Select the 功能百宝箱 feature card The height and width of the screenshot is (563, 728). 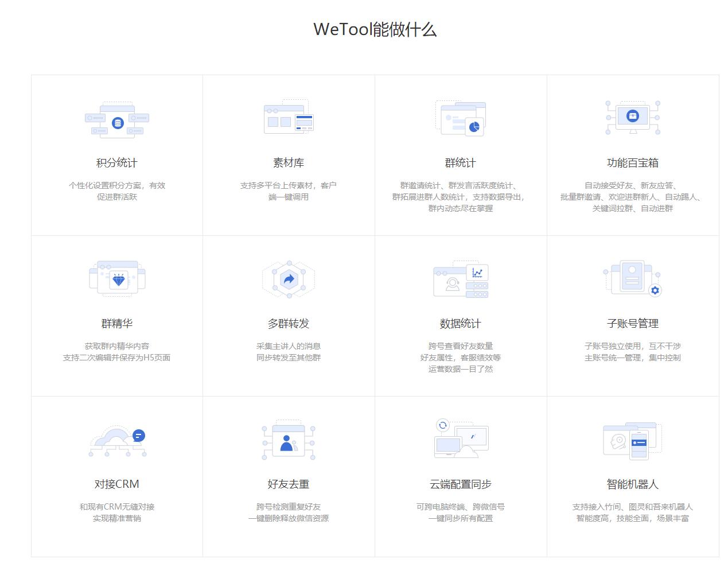click(x=633, y=153)
